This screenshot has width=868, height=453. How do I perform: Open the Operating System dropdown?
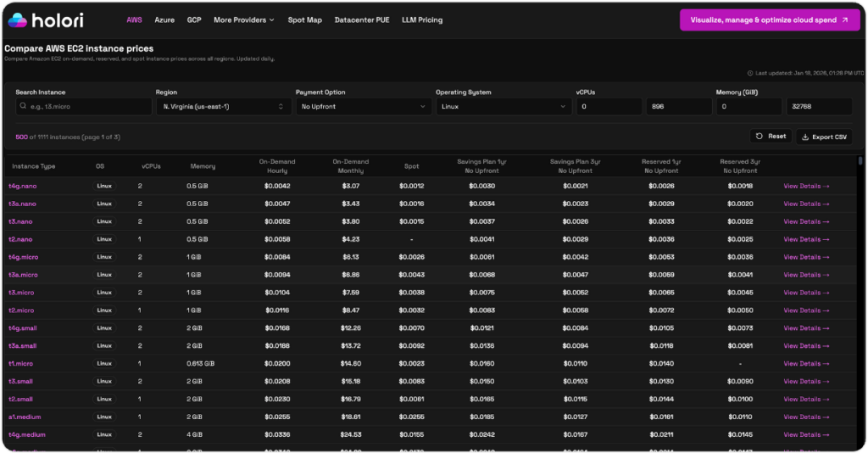tap(503, 106)
